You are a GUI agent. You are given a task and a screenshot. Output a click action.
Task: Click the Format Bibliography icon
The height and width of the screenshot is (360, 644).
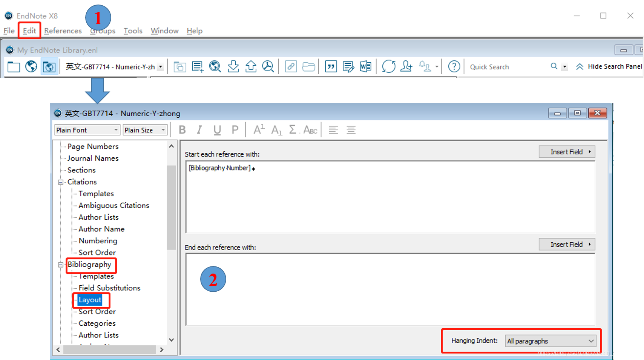(348, 67)
